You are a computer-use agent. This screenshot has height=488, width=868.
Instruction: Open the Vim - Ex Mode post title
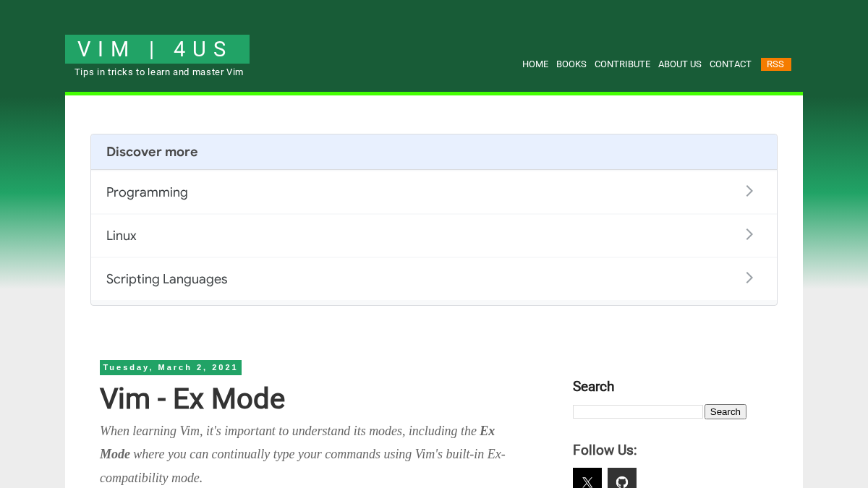pyautogui.click(x=192, y=398)
